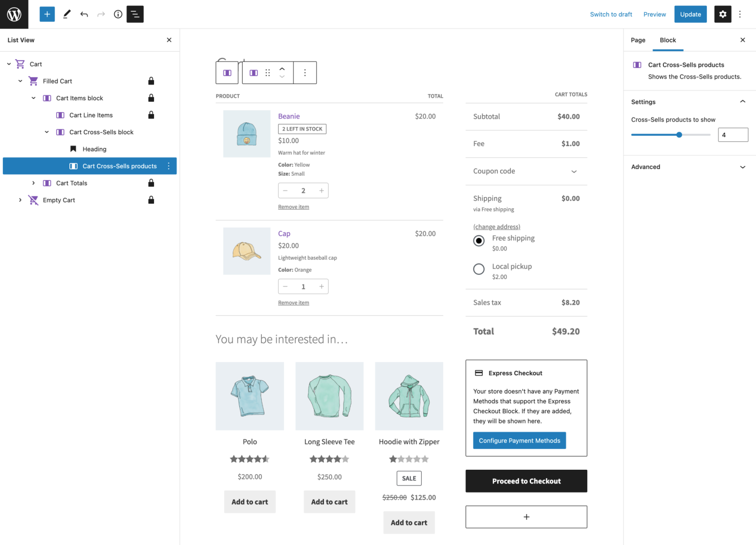
Task: Click the Redo icon in the toolbar
Action: 100,14
